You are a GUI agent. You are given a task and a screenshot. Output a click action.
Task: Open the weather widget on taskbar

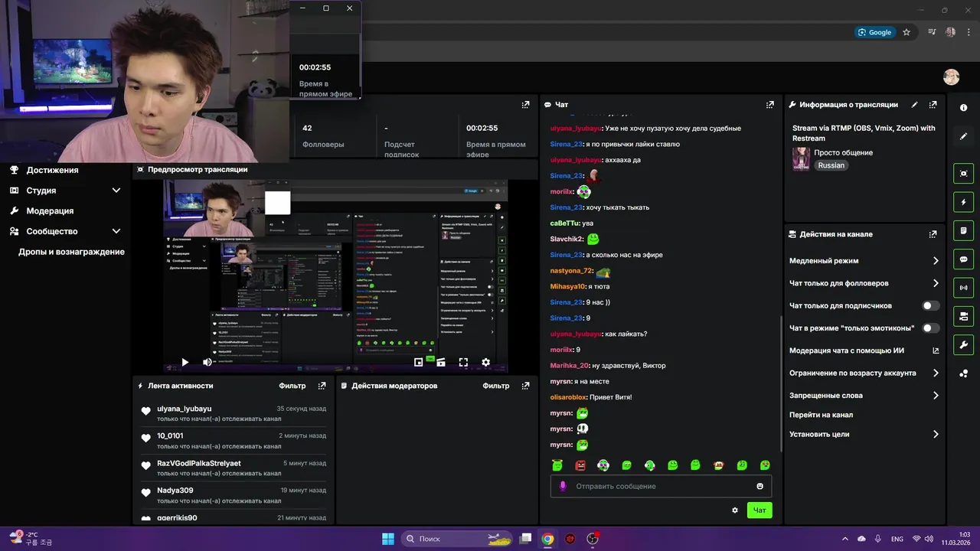[32, 538]
